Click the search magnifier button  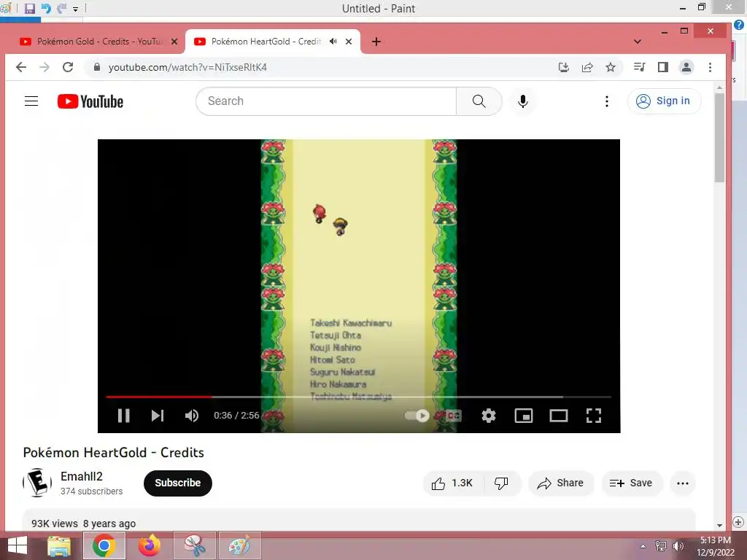point(479,101)
